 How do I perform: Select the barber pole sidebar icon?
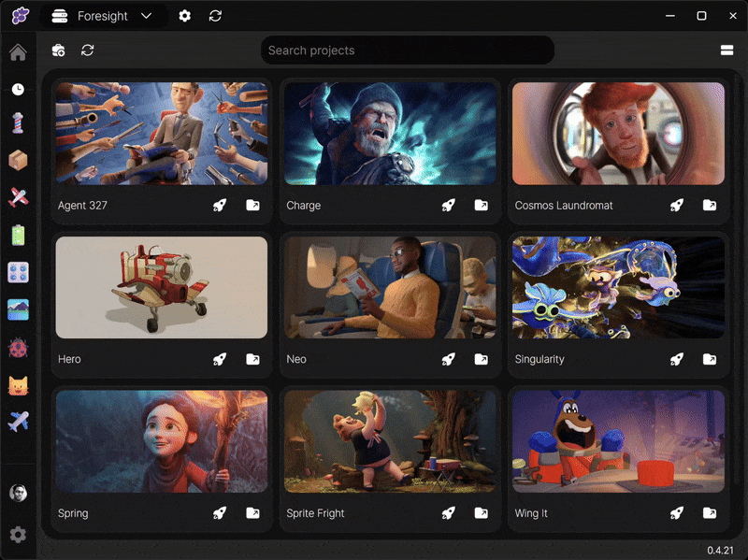(x=18, y=123)
